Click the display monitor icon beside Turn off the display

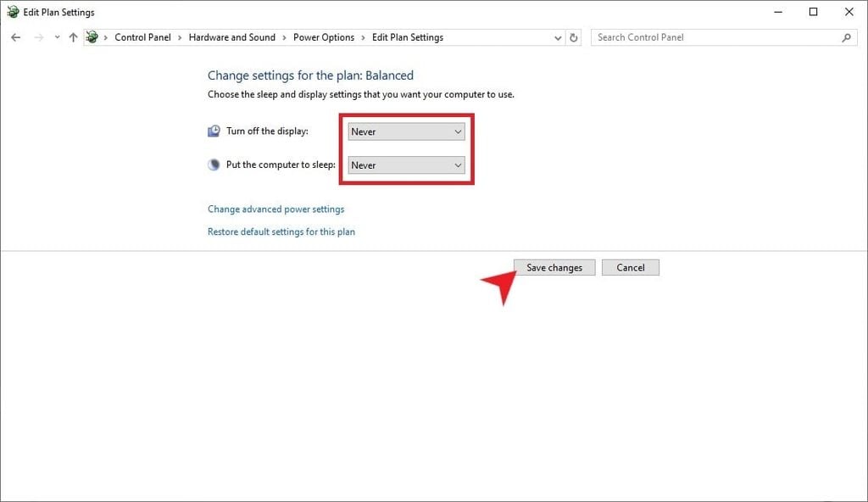tap(214, 130)
